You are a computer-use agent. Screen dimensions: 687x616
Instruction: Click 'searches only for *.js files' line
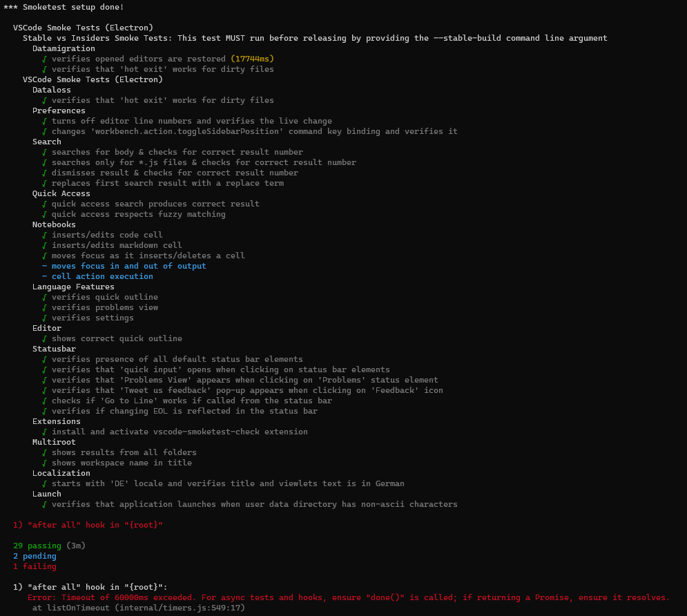pos(200,162)
